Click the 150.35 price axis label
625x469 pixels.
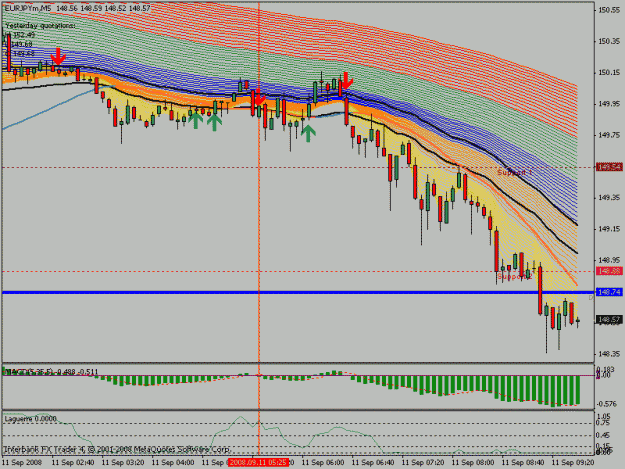(609, 41)
